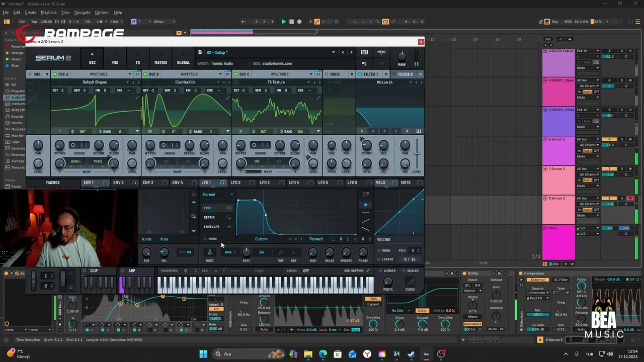Enable the NOISE oscillator
The width and height of the screenshot is (644, 362).
[326, 74]
